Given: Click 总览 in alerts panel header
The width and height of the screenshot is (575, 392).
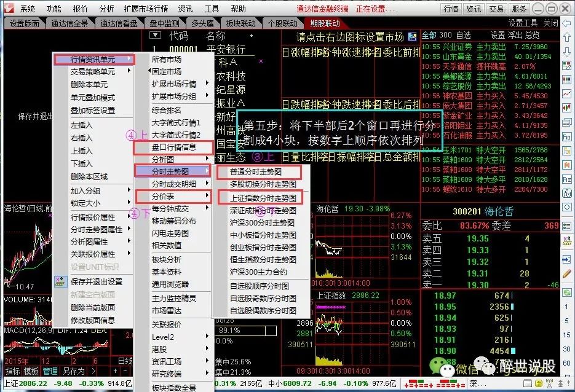Looking at the screenshot, I should 532,35.
